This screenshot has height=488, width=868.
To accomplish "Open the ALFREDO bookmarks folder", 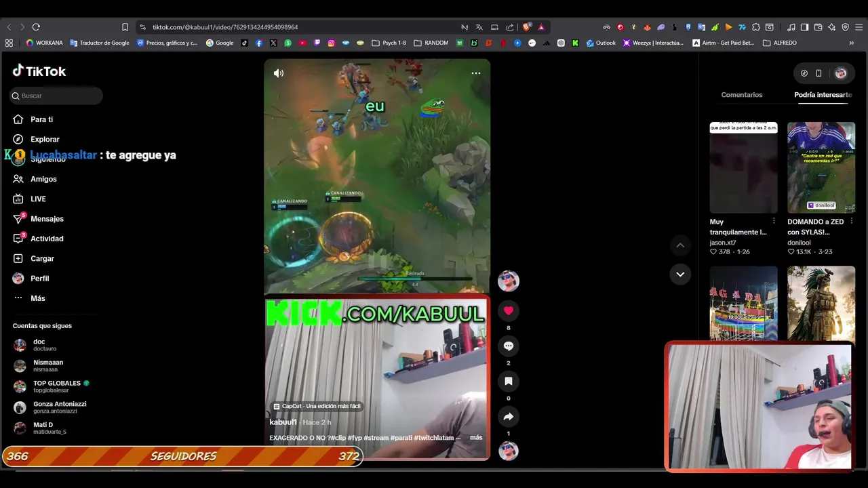I will click(x=780, y=43).
